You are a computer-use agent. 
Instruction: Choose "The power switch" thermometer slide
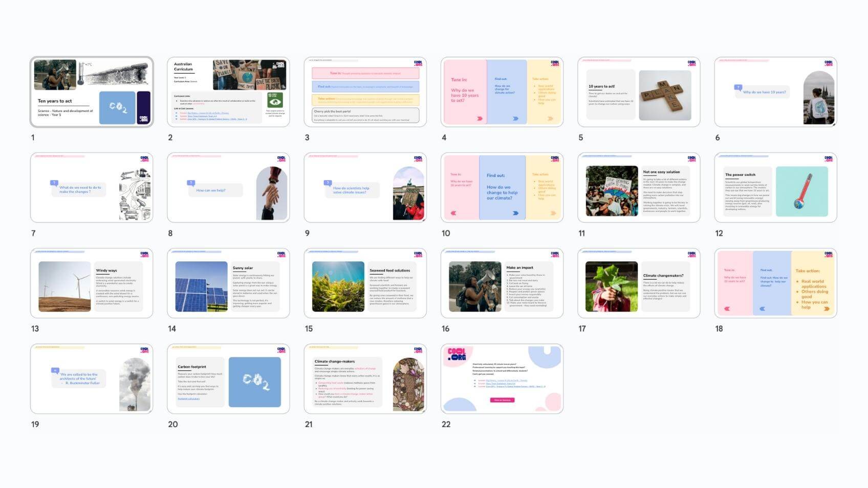click(x=775, y=188)
